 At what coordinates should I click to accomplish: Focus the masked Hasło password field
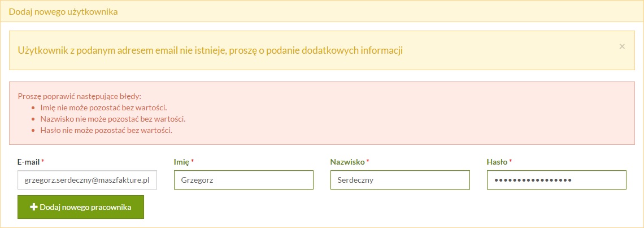(x=556, y=180)
